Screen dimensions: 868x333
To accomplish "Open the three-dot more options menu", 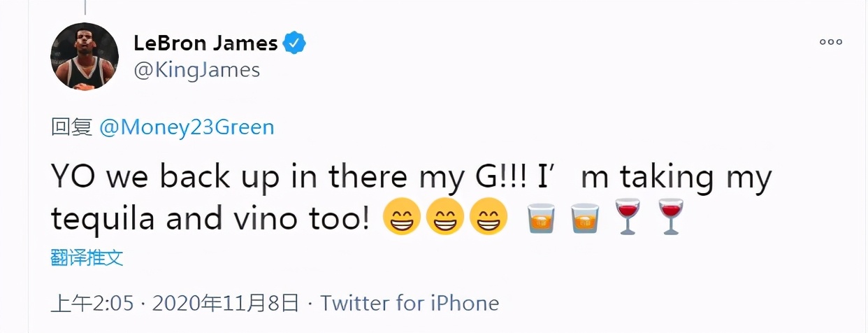I will point(831,42).
